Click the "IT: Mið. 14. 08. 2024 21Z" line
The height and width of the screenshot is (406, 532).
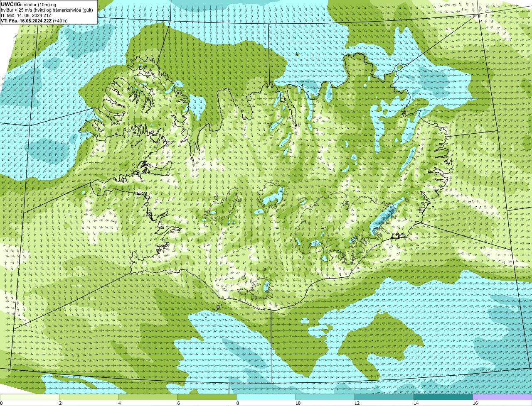pos(26,15)
